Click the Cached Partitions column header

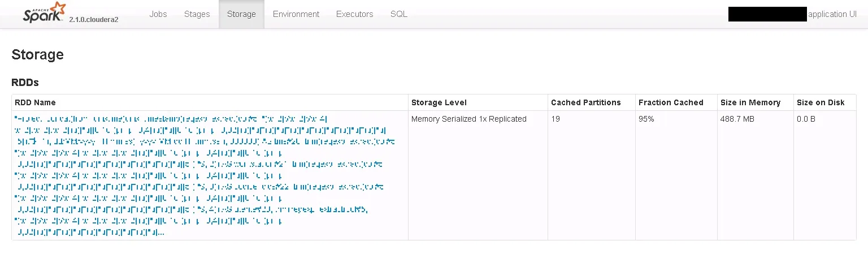click(x=585, y=102)
